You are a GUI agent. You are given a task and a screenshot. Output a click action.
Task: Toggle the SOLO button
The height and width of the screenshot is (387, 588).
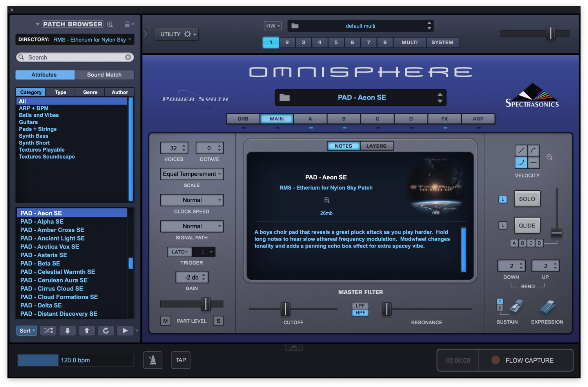click(527, 199)
